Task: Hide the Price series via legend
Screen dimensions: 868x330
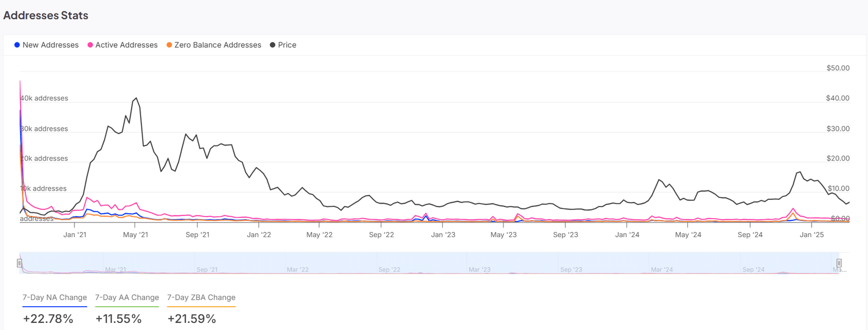Action: tap(283, 45)
